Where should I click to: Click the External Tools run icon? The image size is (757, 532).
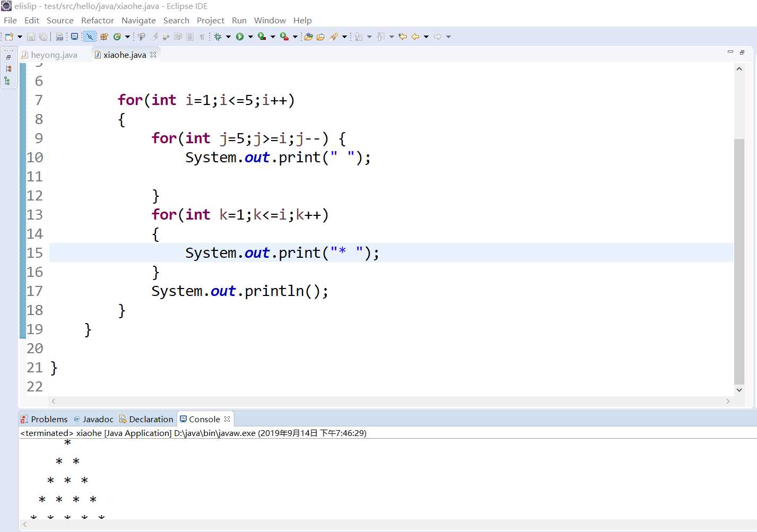click(284, 37)
